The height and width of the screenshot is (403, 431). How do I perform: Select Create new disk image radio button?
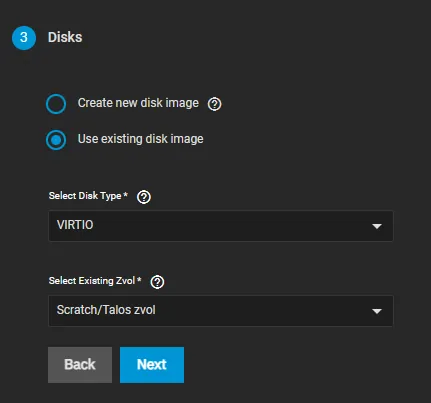pos(56,104)
